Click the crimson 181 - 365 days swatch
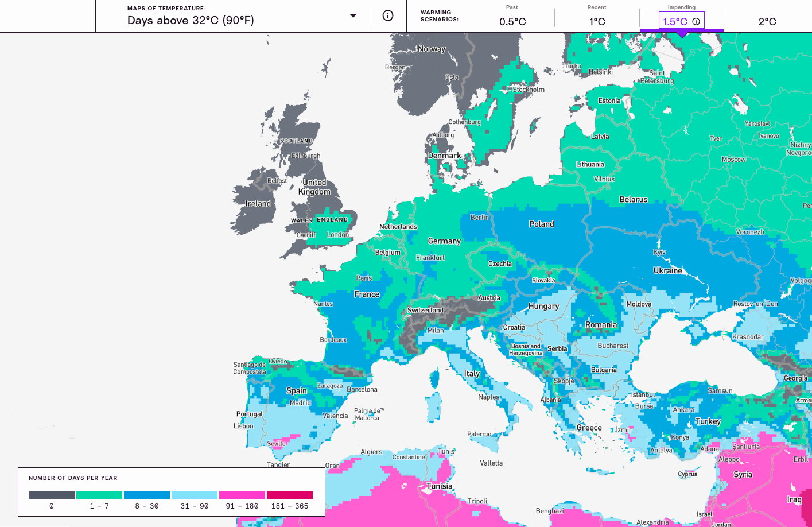812x527 pixels. [x=290, y=495]
